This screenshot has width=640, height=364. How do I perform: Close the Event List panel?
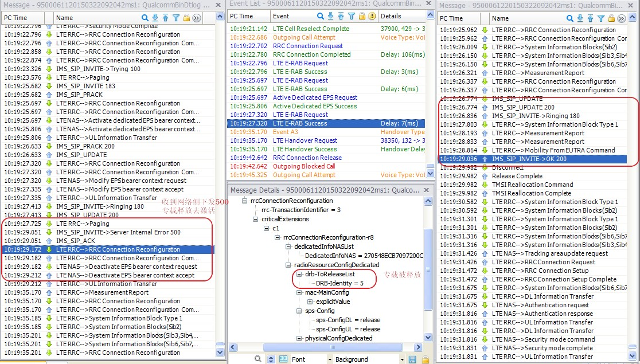click(430, 3)
